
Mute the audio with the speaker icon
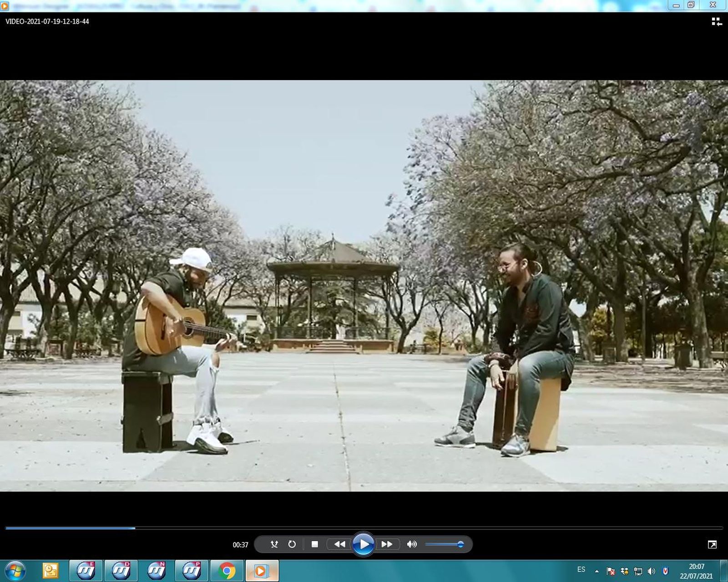pos(412,544)
